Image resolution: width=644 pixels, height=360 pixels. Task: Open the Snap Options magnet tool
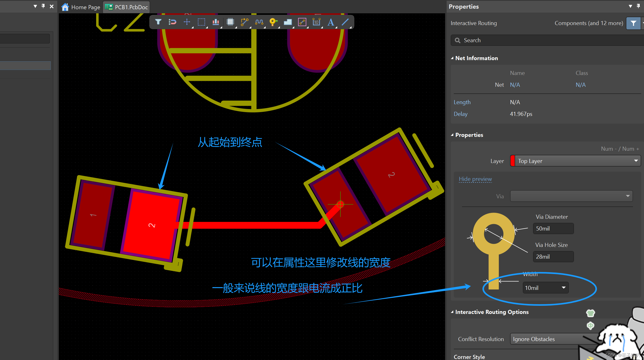172,22
